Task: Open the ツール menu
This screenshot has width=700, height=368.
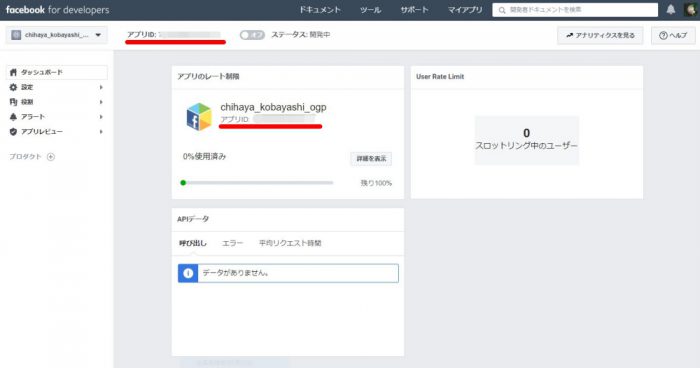Action: point(371,9)
